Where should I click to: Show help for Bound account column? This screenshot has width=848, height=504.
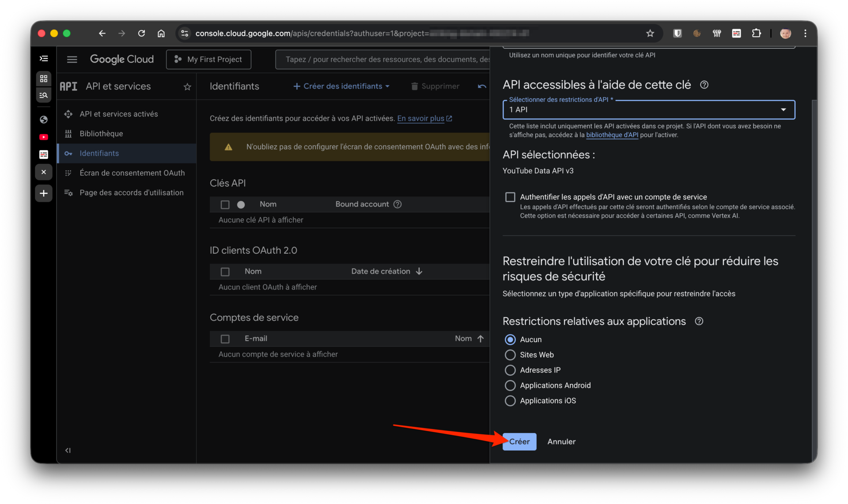(397, 204)
